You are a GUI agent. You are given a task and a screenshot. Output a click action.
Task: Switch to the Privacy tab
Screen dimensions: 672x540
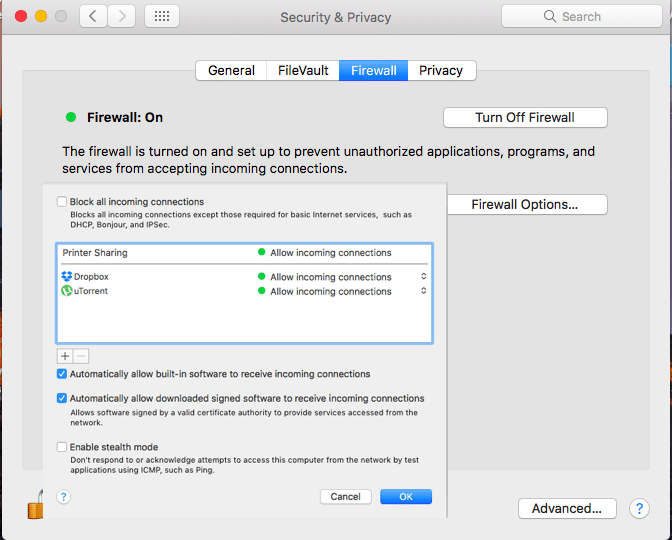[x=441, y=70]
